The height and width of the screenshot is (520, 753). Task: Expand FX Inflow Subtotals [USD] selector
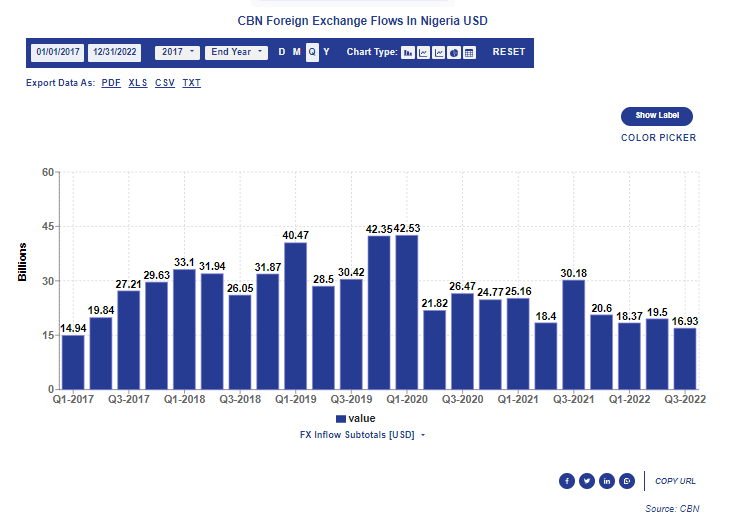[363, 435]
